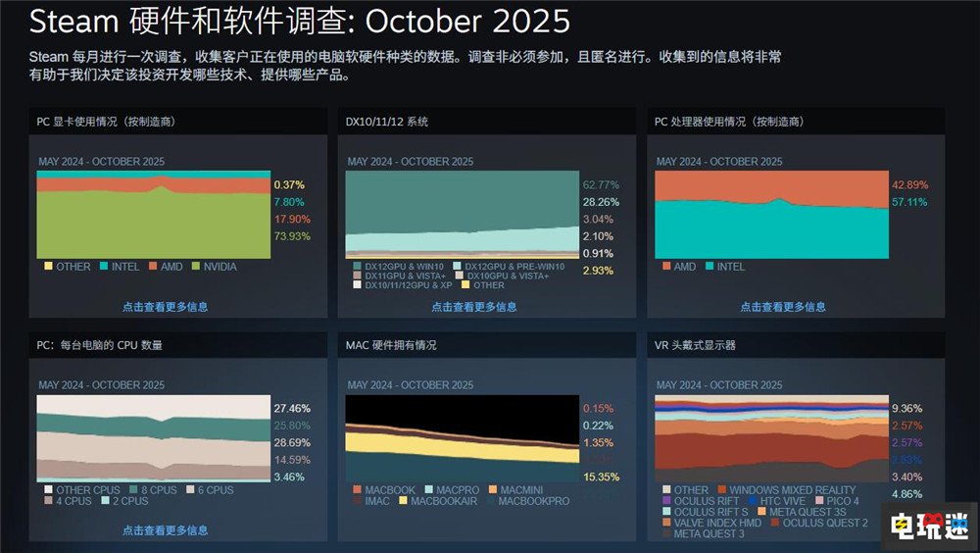This screenshot has height=553, width=980.
Task: Click the OTHER CPUS legend swatch
Action: pyautogui.click(x=48, y=490)
